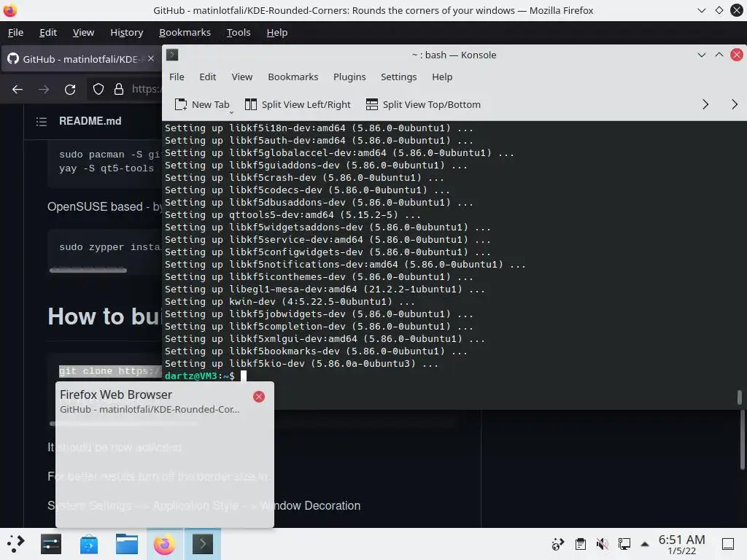The image size is (747, 560).
Task: Maximize the Firefox window
Action: point(719,10)
